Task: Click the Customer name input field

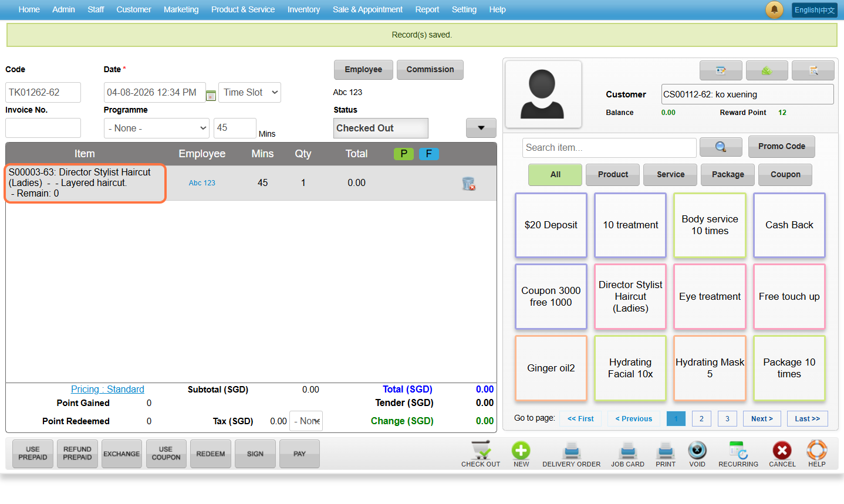Action: click(x=747, y=94)
